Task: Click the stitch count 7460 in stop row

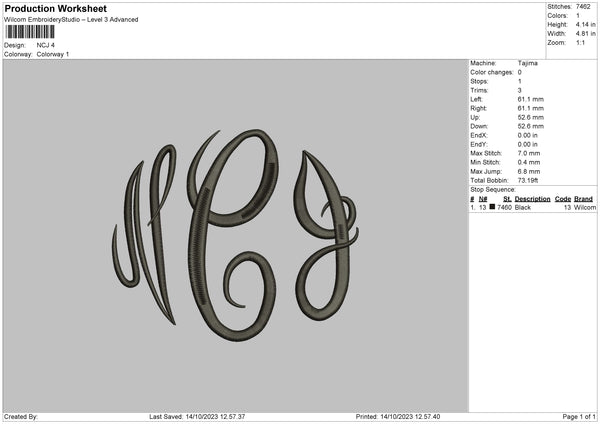Action: click(505, 207)
